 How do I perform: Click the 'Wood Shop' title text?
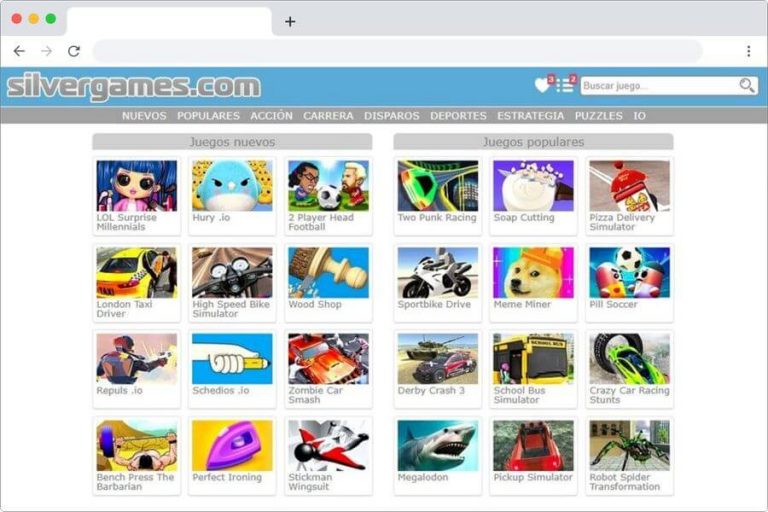coord(315,304)
